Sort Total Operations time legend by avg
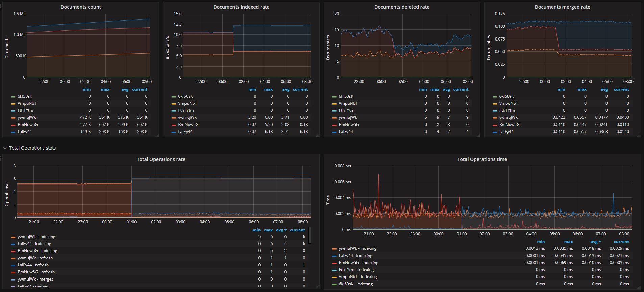Screen dimensions: 644x292 pos(595,242)
